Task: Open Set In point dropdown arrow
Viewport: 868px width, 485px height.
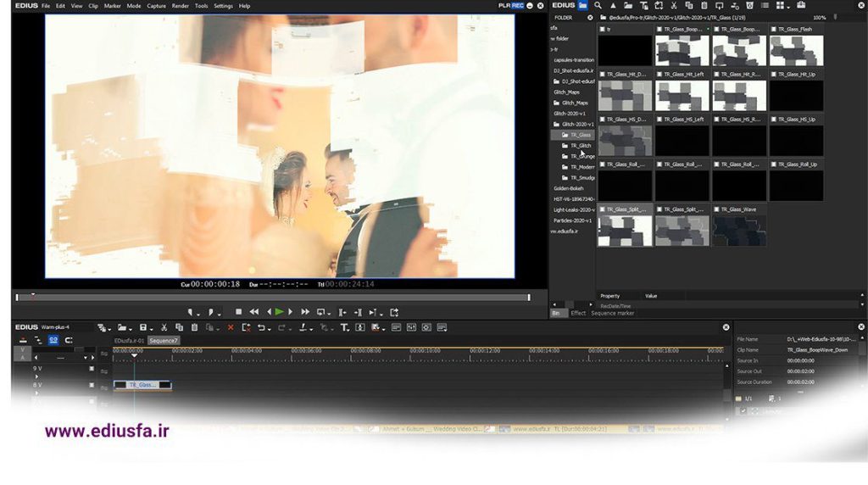Action: point(198,315)
